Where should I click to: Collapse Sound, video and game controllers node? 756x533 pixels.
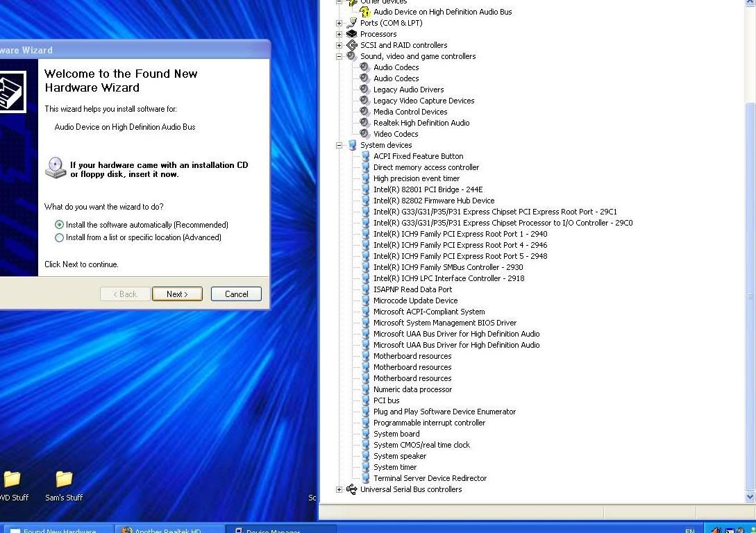click(x=339, y=56)
